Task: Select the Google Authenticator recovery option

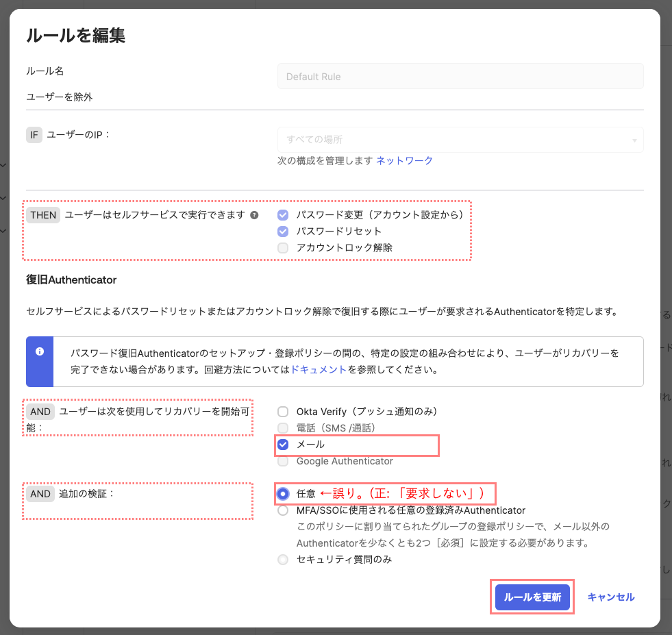Action: 283,461
